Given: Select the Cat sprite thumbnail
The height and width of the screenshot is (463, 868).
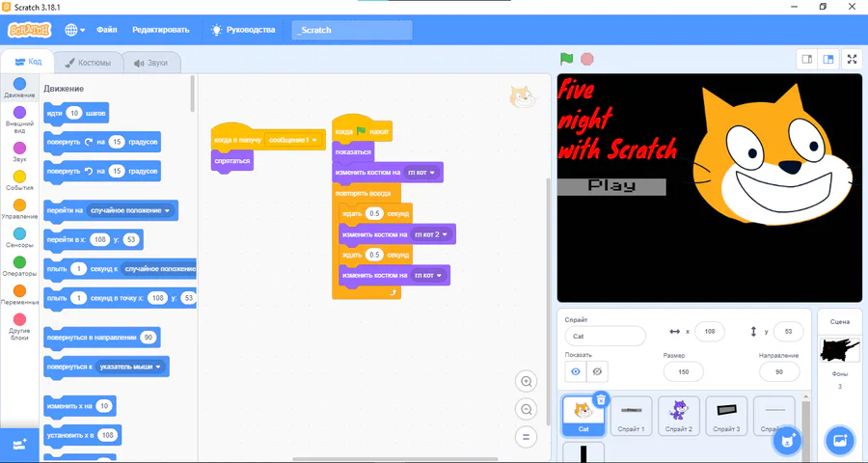Looking at the screenshot, I should 583,416.
